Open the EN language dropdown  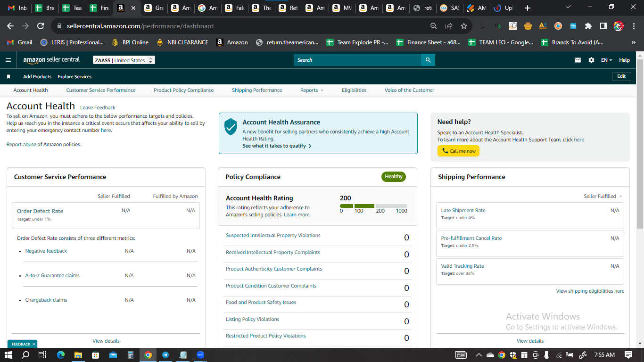pyautogui.click(x=606, y=60)
